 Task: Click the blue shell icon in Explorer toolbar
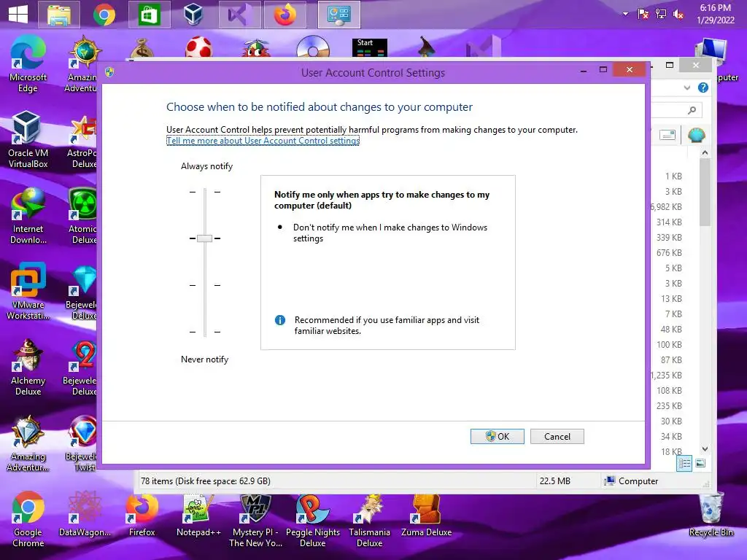[x=696, y=135]
